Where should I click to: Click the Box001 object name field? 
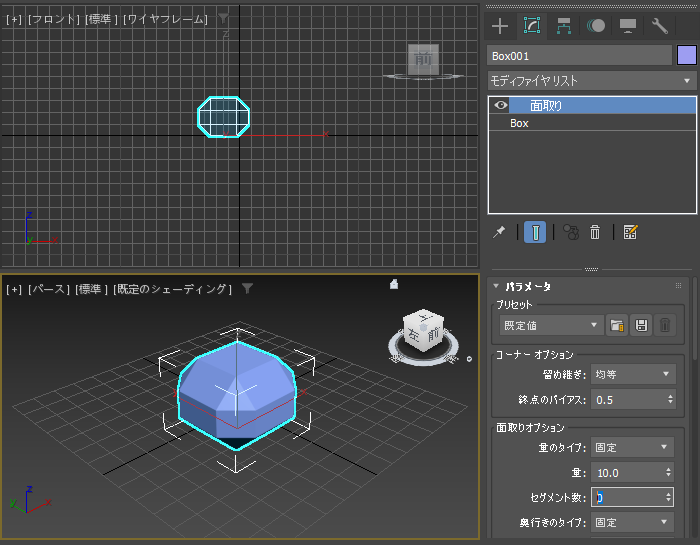579,56
